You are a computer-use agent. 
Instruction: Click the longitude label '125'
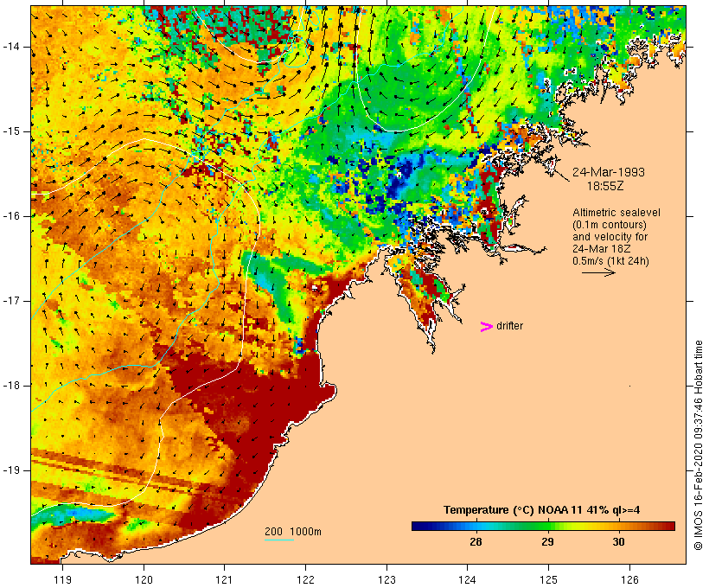tap(548, 579)
